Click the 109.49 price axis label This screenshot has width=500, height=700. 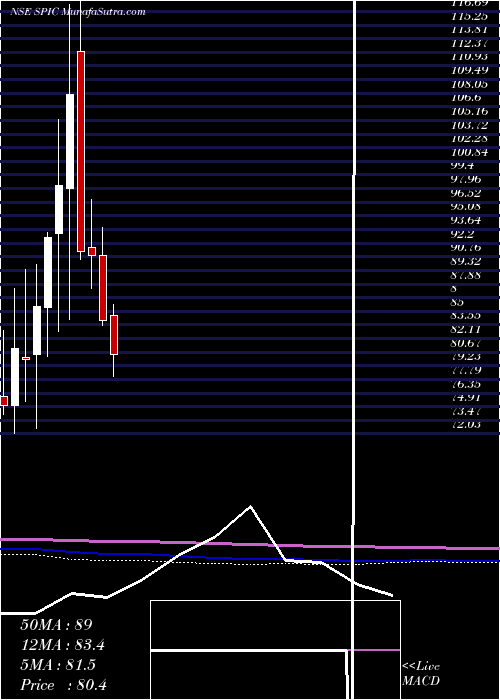(470, 70)
